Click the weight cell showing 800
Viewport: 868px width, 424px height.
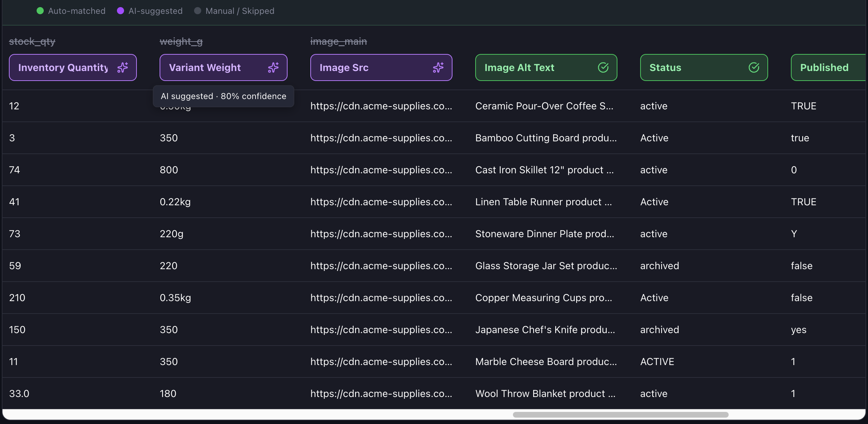click(x=169, y=170)
